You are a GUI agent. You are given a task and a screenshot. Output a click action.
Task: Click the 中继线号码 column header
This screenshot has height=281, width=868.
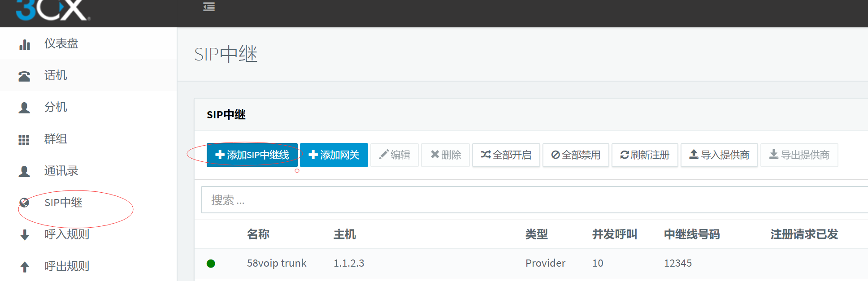tap(692, 234)
